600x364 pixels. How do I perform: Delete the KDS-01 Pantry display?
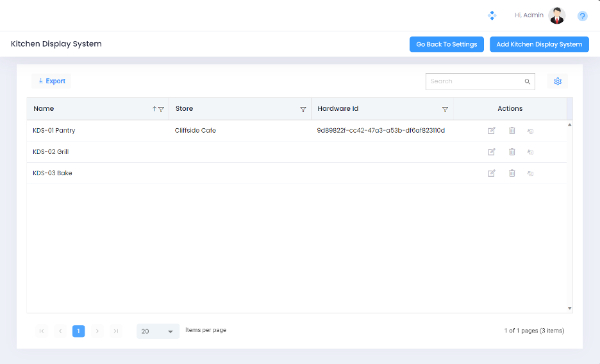[x=512, y=131]
